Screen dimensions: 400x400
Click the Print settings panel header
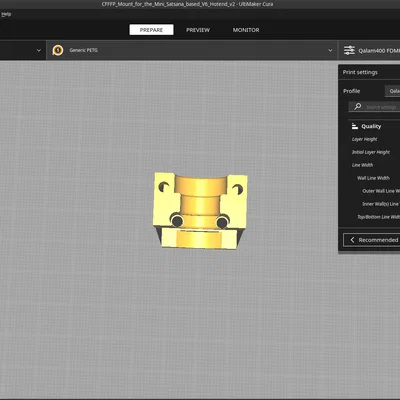click(369, 72)
